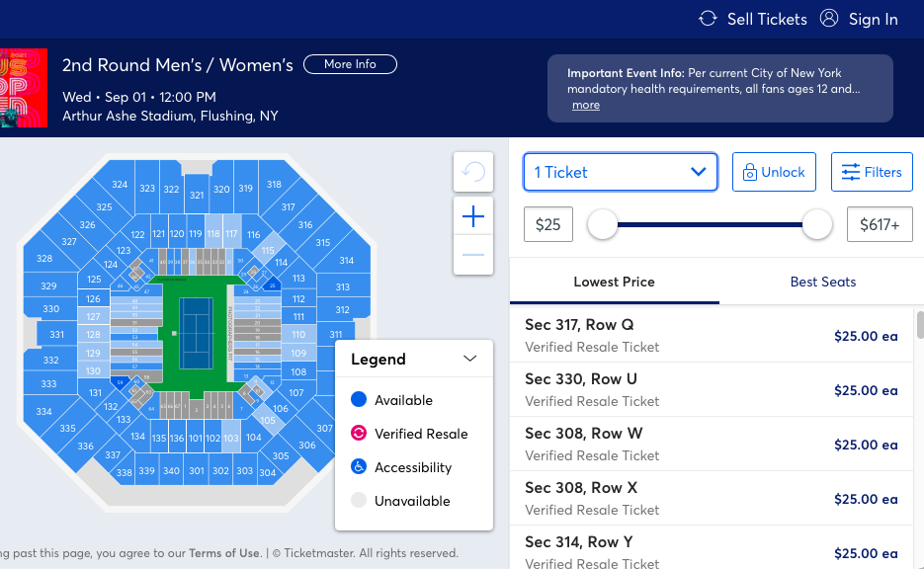Screen dimensions: 924x569
Task: Select the Lowest Price tab
Action: point(614,282)
